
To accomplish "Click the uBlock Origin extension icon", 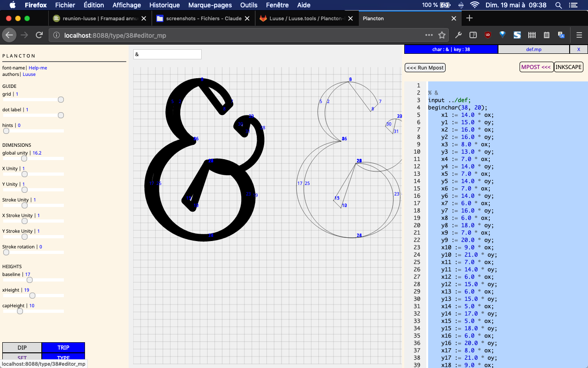I will click(x=488, y=35).
